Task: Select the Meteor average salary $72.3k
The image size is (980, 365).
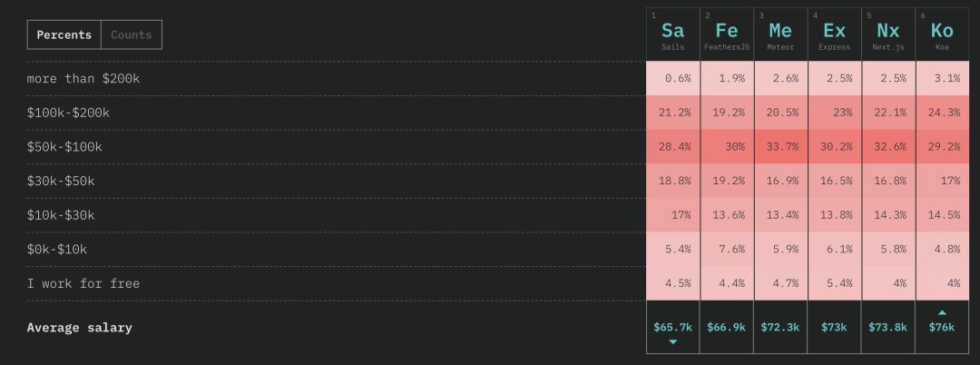Action: click(780, 327)
